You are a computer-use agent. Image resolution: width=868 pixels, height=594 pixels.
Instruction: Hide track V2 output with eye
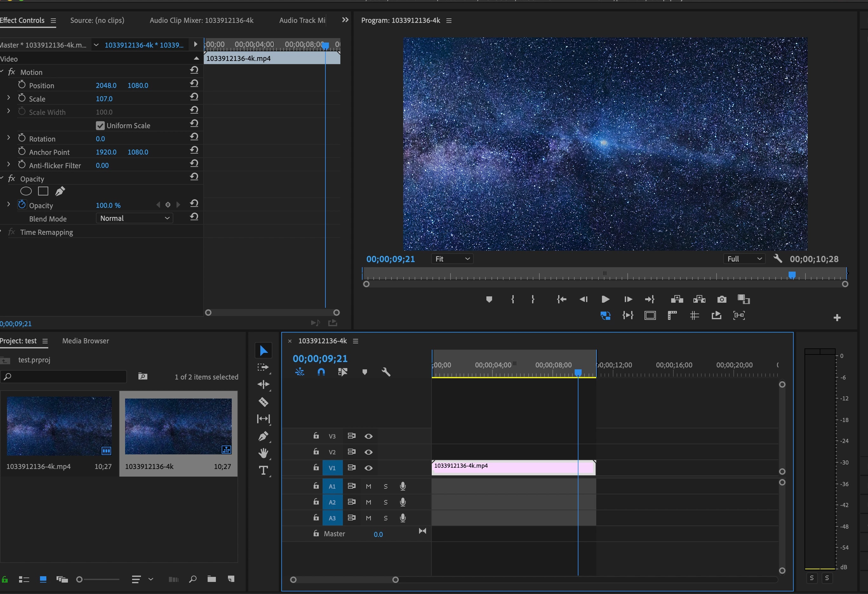pos(368,452)
